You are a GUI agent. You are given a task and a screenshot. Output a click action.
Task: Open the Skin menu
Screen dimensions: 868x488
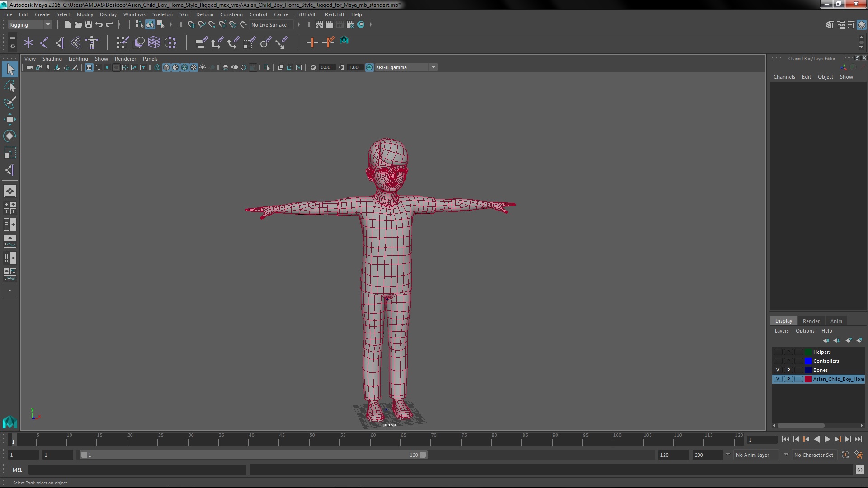click(x=184, y=14)
